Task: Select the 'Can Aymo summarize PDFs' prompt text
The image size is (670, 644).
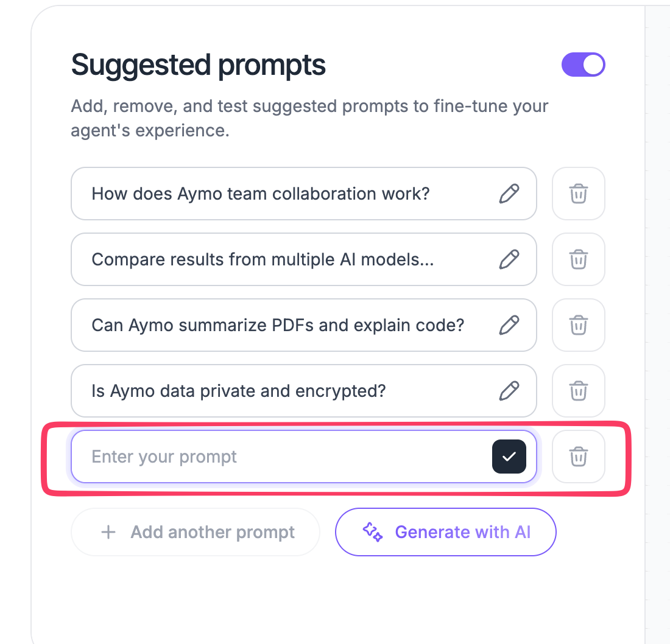Action: [278, 326]
